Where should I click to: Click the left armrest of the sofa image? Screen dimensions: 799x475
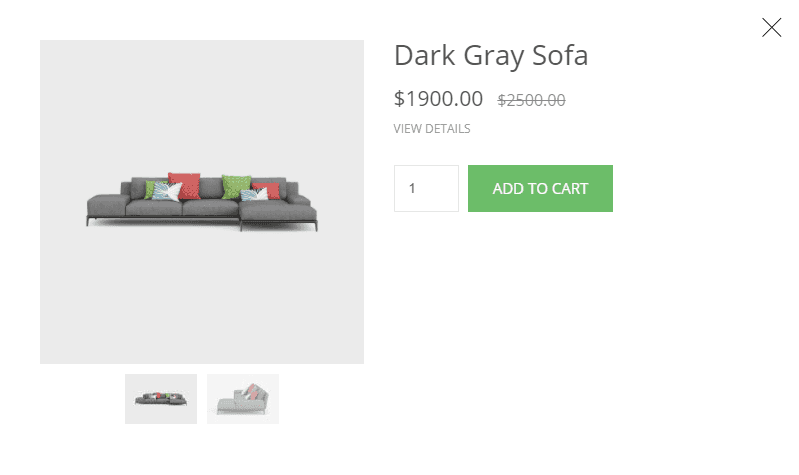tap(106, 205)
